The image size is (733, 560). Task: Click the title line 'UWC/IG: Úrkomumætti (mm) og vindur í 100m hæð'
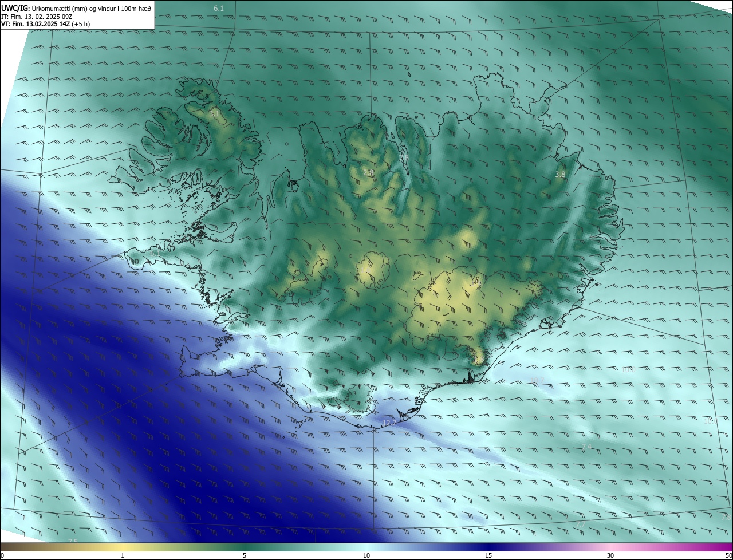(76, 8)
